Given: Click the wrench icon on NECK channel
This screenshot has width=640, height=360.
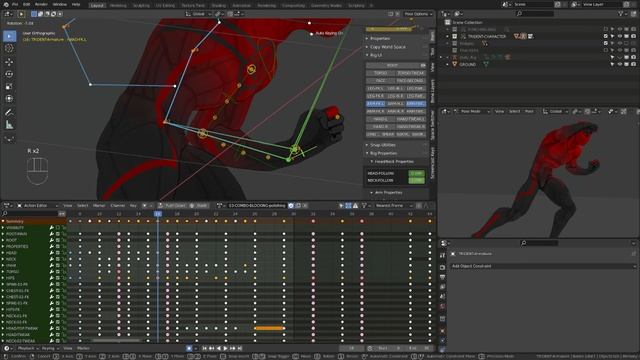Looking at the screenshot, I should coord(51,259).
